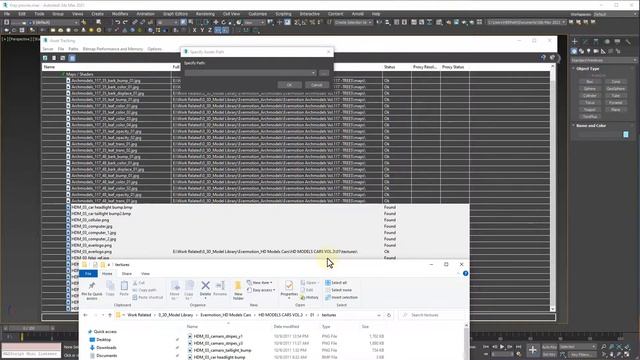
Task: Toggle the Y axis constraint button
Action: (202, 30)
